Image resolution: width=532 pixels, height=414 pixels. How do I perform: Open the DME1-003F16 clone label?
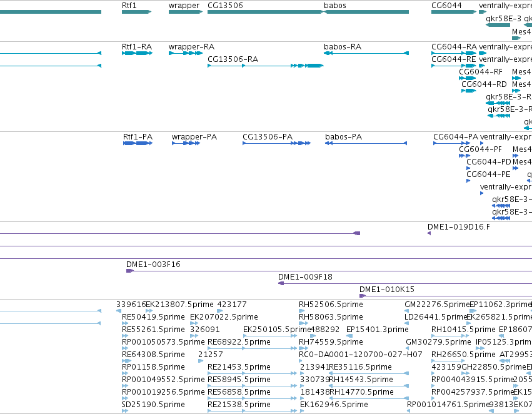pos(153,265)
